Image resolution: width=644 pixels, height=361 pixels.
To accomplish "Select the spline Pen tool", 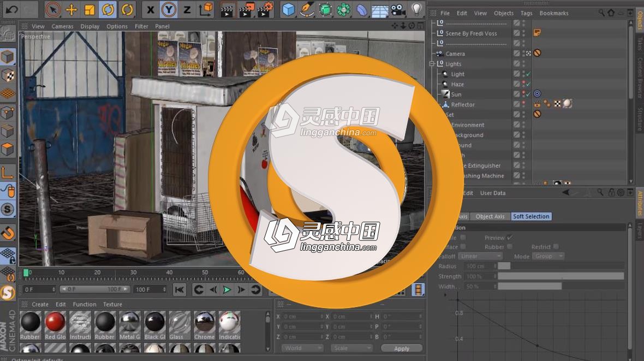I will pyautogui.click(x=307, y=9).
